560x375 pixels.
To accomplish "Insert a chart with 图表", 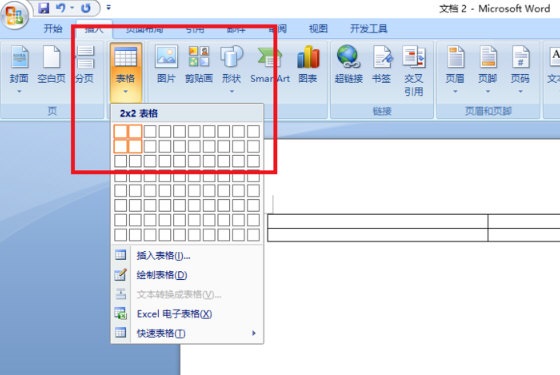I will (308, 65).
